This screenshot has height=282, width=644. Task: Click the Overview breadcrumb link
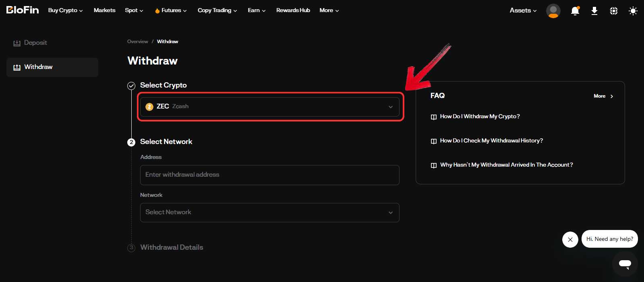(137, 42)
